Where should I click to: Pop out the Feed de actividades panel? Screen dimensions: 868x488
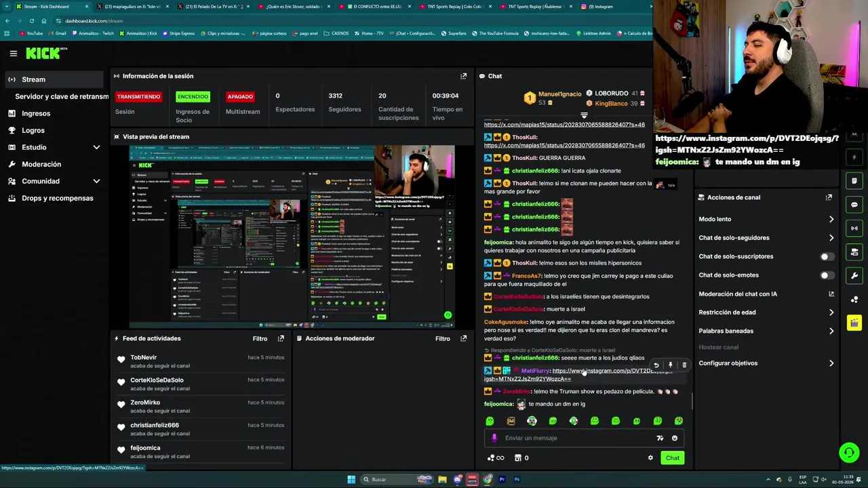281,338
